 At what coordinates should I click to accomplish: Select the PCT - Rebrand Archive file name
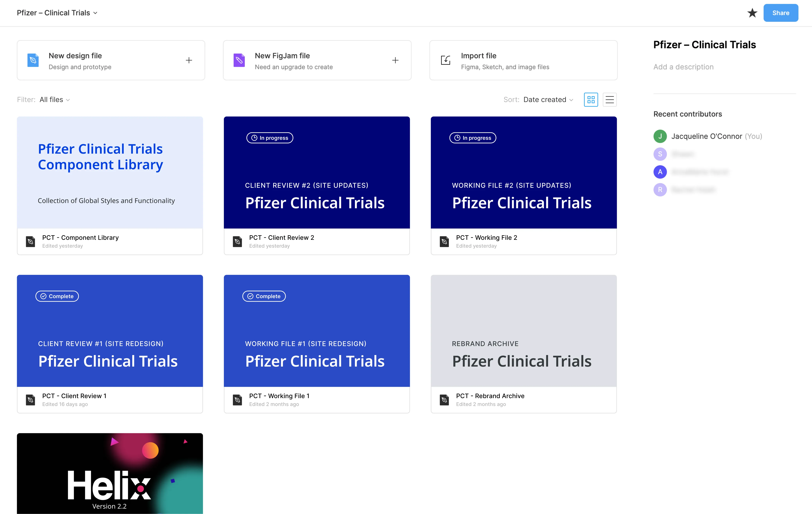(490, 396)
